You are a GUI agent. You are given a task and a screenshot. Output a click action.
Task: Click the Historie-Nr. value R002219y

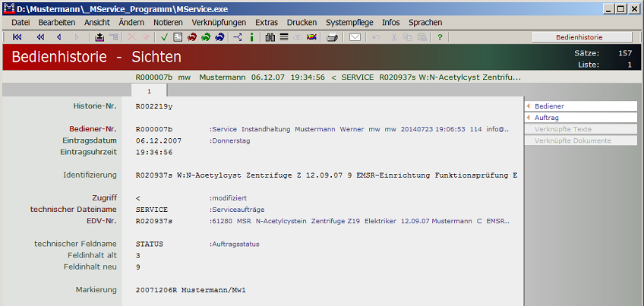coord(154,106)
